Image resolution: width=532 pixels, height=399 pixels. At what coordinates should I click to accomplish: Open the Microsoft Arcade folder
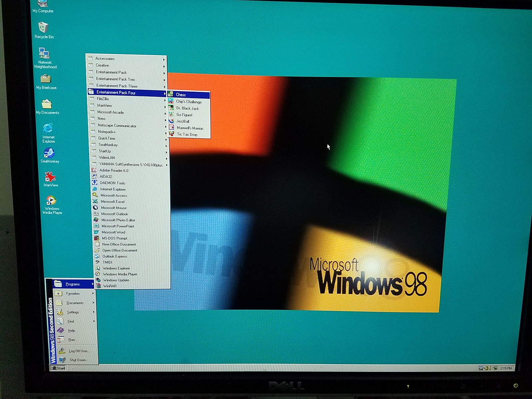(x=128, y=112)
